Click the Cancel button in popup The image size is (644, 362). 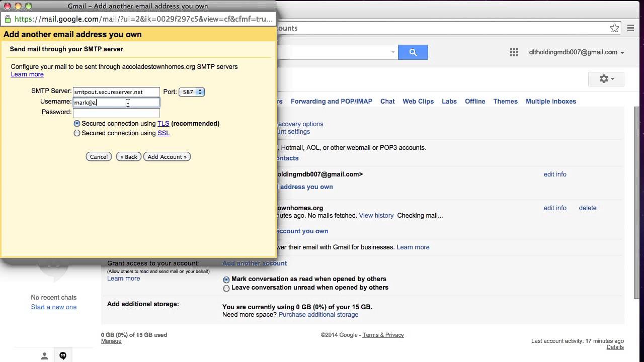99,157
